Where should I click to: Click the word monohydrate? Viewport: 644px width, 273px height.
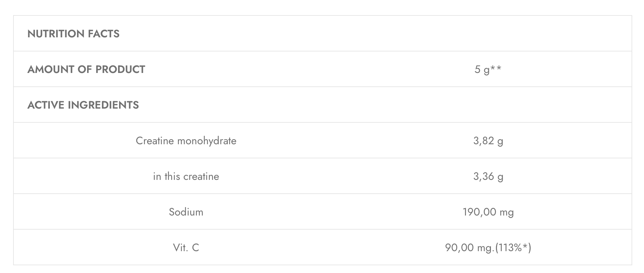tap(207, 141)
